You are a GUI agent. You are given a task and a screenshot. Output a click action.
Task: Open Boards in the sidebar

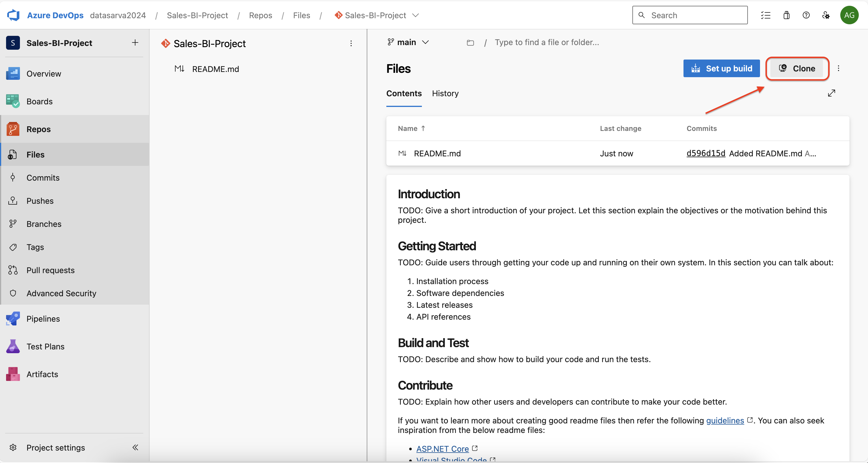[74, 101]
